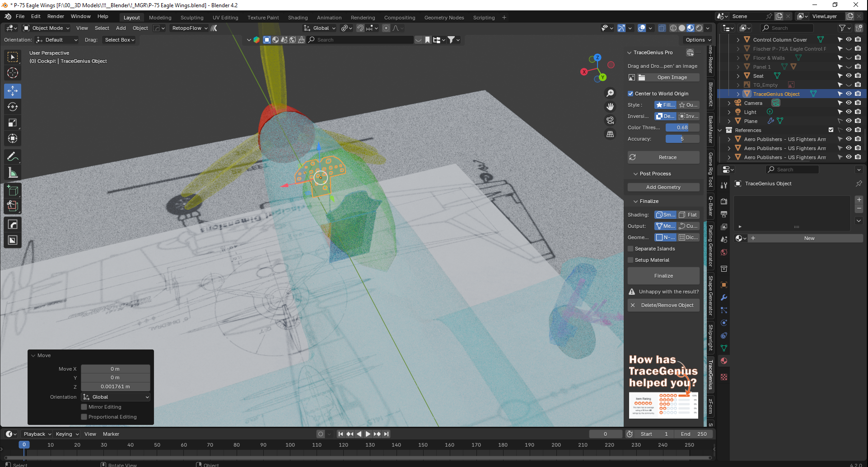Hide the Camera object in viewport
The height and width of the screenshot is (467, 868).
pyautogui.click(x=849, y=103)
